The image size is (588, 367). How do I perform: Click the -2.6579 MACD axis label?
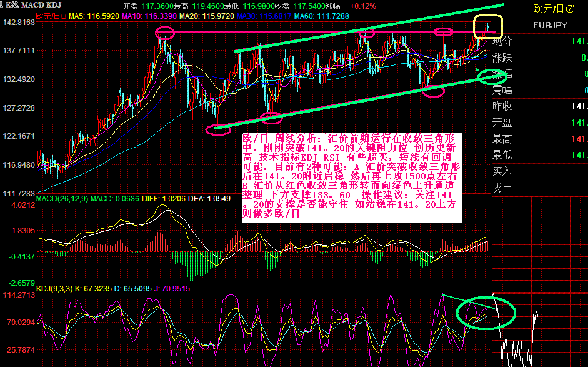click(22, 283)
